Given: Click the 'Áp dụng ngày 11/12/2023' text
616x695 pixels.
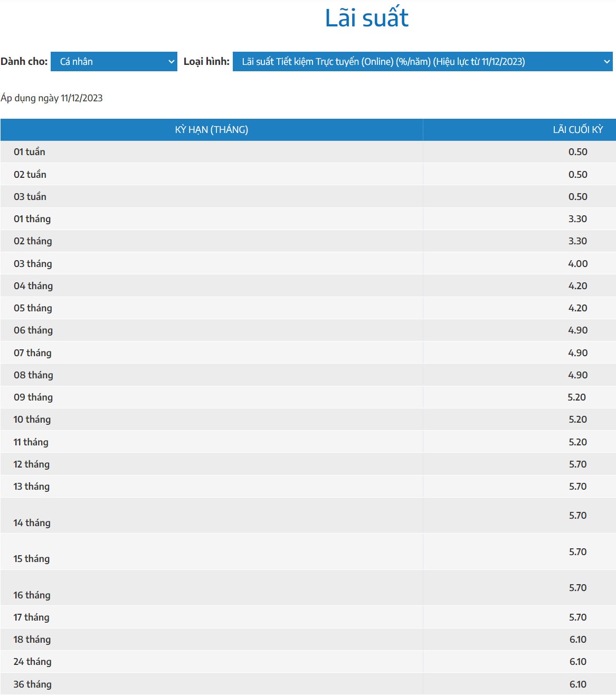Looking at the screenshot, I should click(52, 98).
